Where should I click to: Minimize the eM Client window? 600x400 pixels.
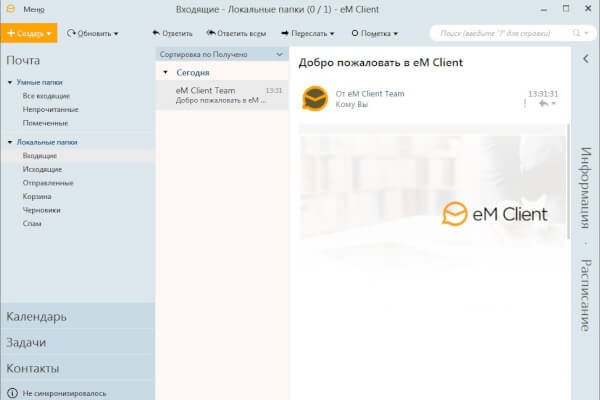[544, 9]
